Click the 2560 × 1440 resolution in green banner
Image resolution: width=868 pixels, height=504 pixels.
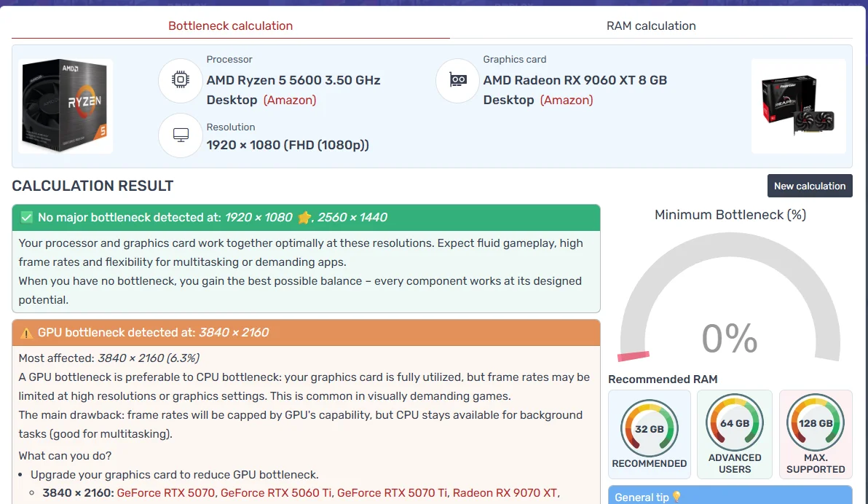pyautogui.click(x=352, y=218)
